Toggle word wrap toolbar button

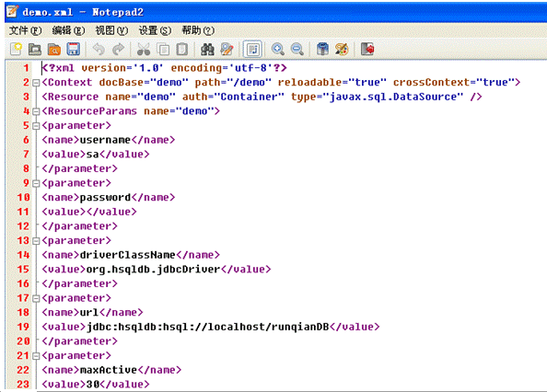click(252, 49)
